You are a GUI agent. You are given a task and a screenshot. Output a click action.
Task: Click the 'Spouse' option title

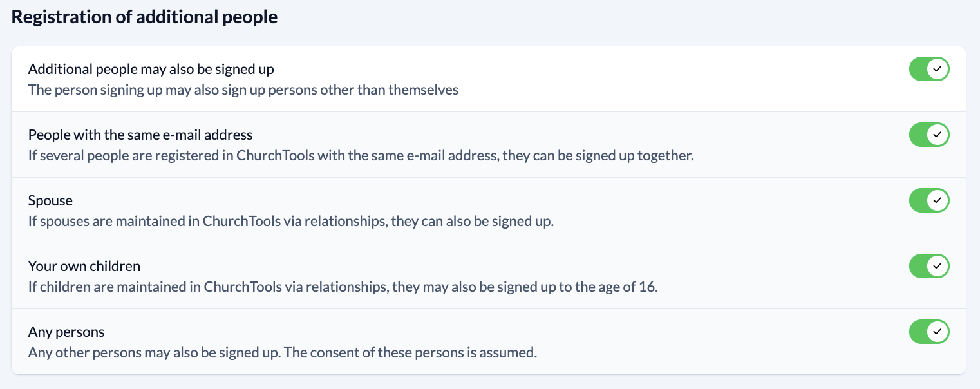(50, 200)
